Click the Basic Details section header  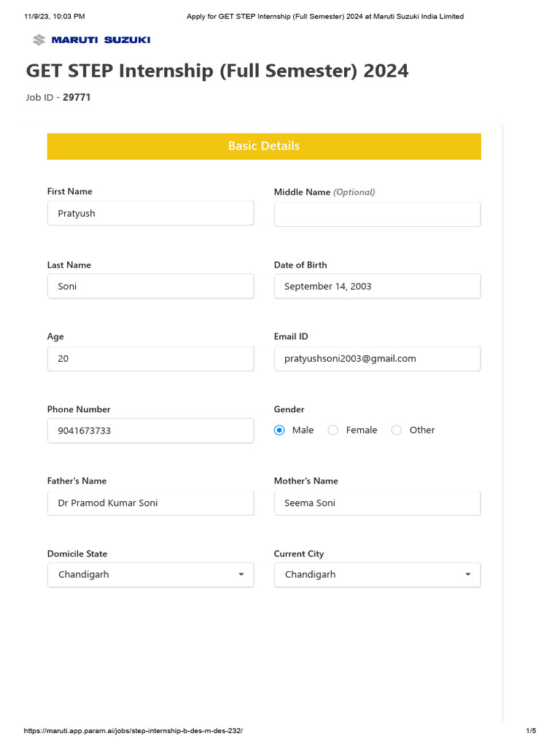264,146
